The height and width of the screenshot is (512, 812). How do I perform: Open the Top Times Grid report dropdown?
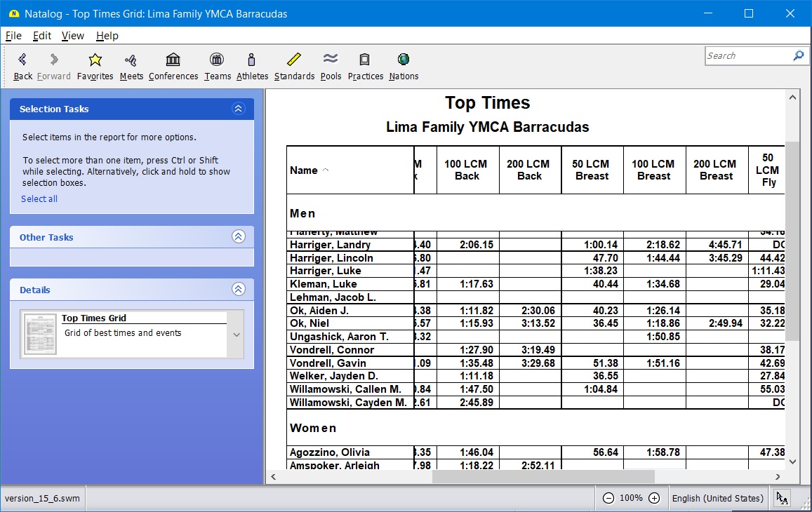click(237, 335)
